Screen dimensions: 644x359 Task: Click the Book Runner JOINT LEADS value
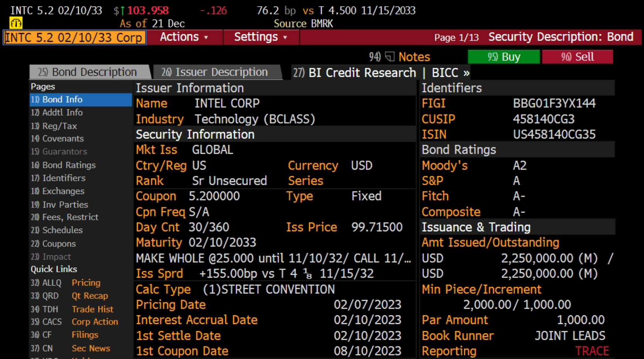point(570,335)
